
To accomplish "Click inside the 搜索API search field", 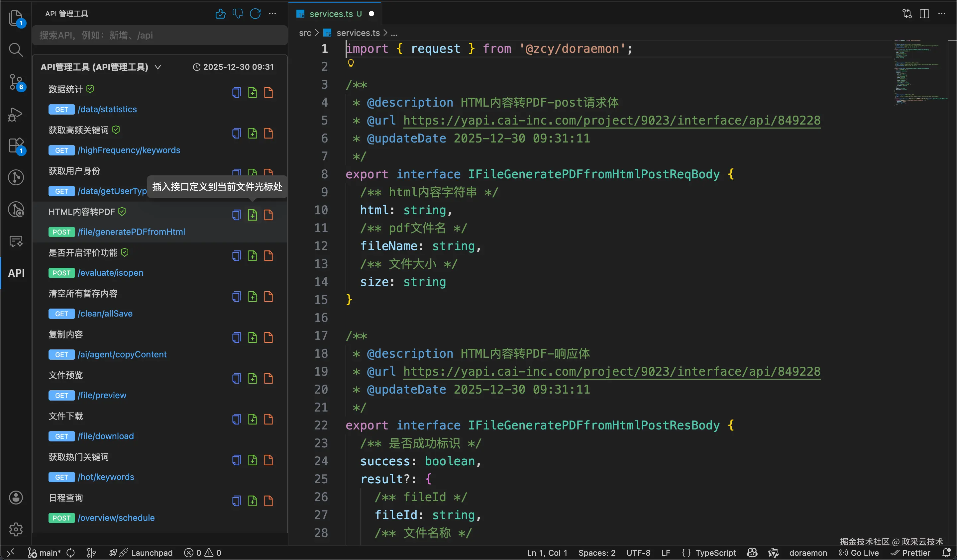I will 159,35.
